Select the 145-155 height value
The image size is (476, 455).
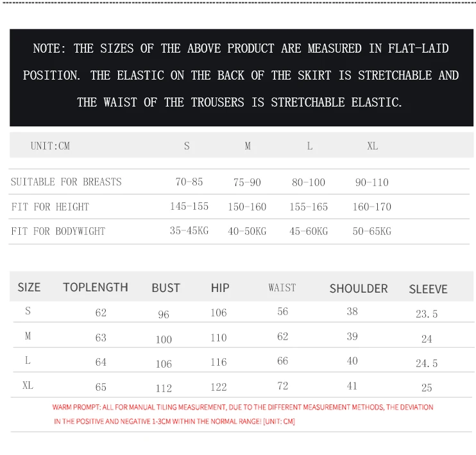point(189,207)
